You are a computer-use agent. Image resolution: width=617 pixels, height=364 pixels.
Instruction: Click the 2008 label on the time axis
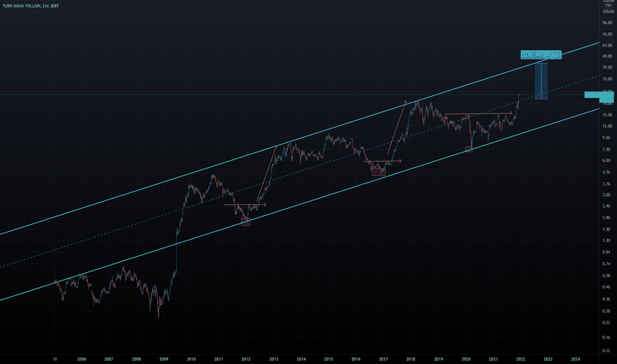click(136, 359)
